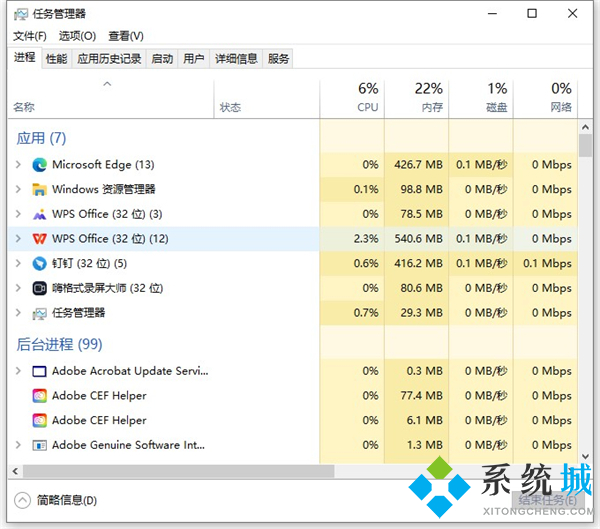Click the Microsoft Edge process icon
Screen dimensions: 600x529
tap(39, 165)
